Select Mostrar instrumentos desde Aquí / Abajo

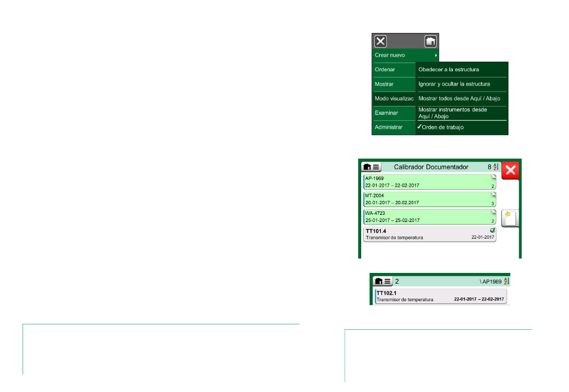click(462, 113)
